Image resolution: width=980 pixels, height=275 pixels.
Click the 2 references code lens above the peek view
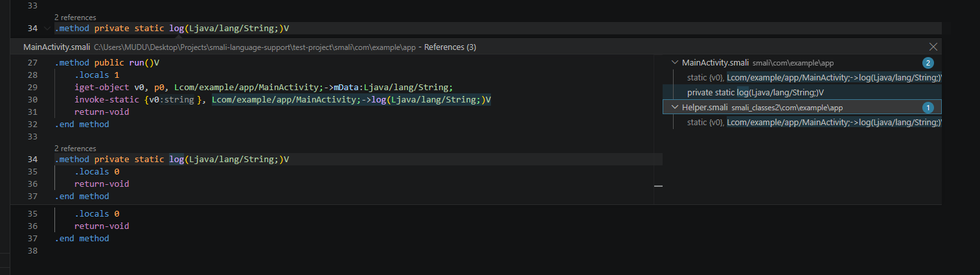(x=75, y=18)
